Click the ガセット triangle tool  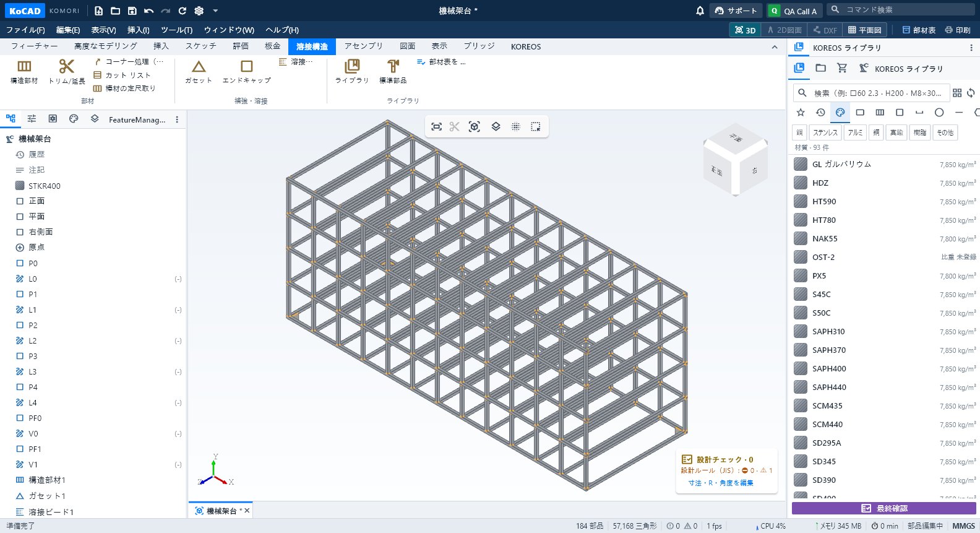199,71
